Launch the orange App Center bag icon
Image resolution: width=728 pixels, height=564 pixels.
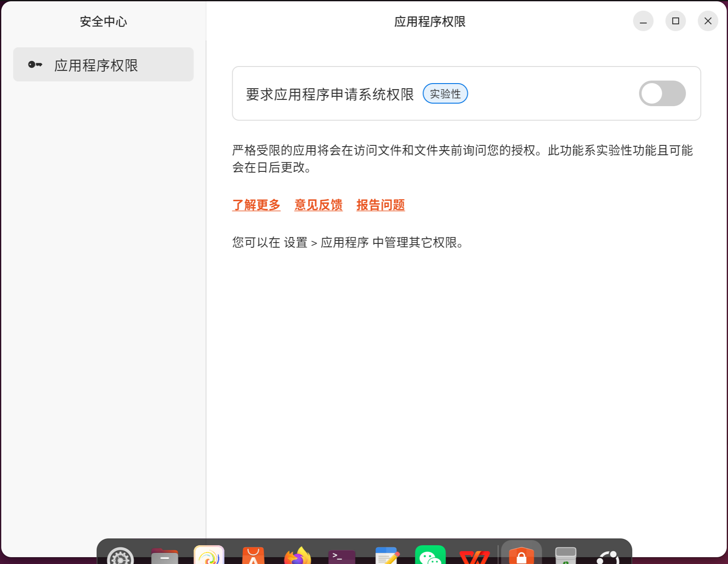pos(253,555)
